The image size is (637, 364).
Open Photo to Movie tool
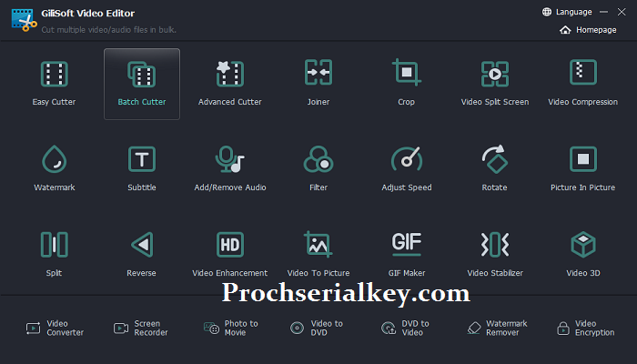pos(231,328)
